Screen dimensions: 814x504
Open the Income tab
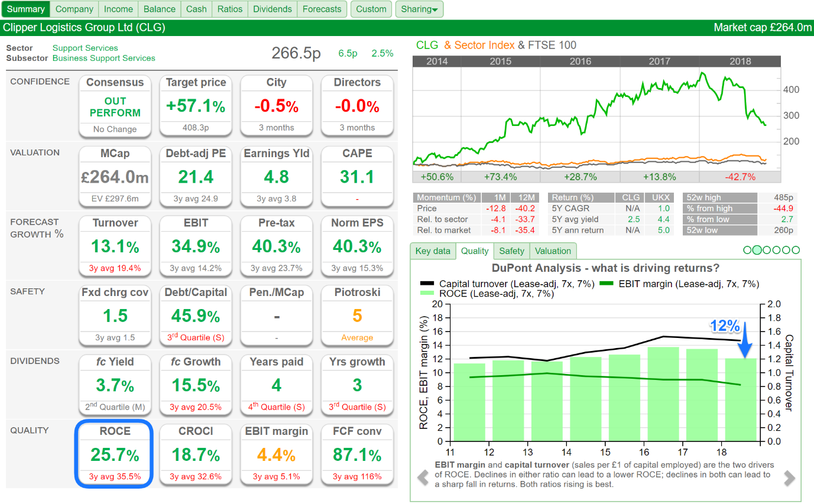(118, 9)
